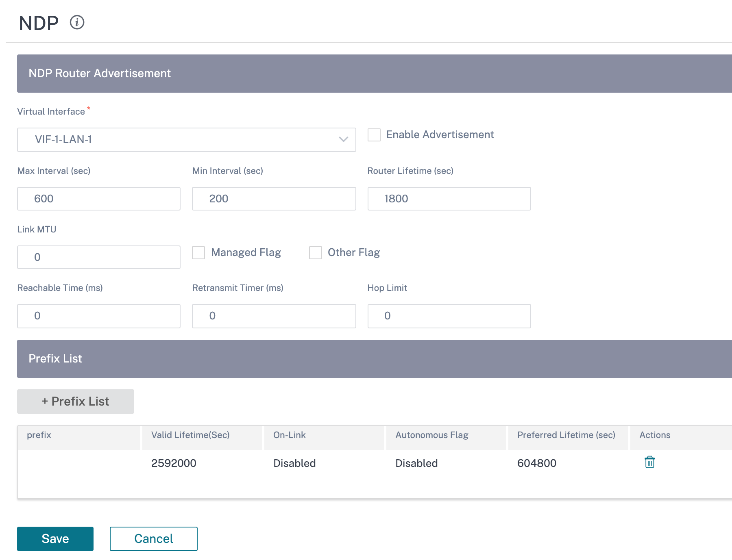Click the empty prefix cell in table row
Screen dimensions: 732x560
(x=79, y=463)
